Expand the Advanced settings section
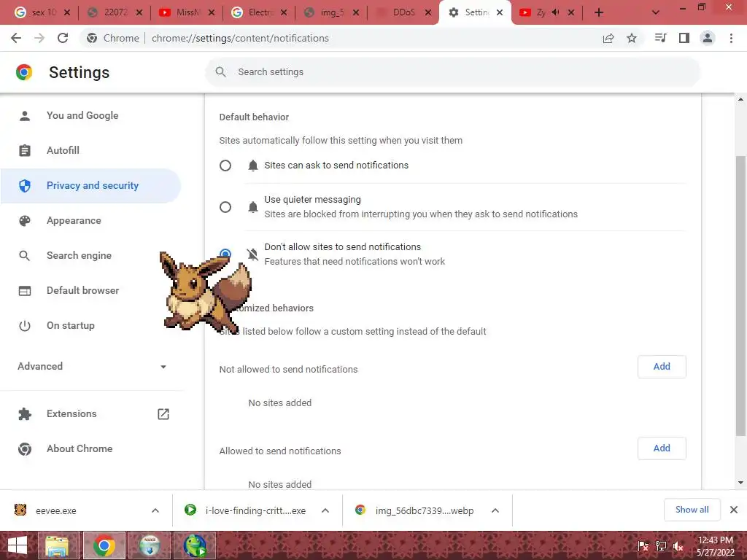 tap(92, 366)
